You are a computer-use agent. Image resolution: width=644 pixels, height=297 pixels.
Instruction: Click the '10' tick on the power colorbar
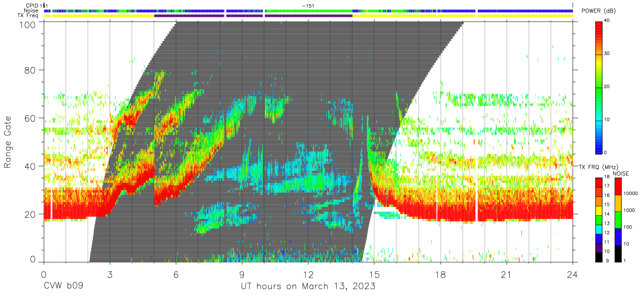click(607, 119)
